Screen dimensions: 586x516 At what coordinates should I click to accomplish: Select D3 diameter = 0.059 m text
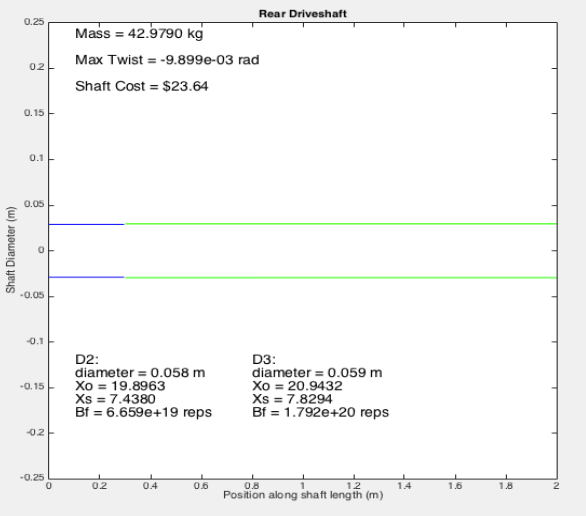click(317, 373)
